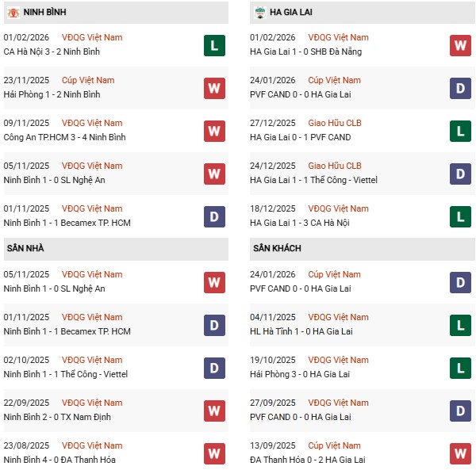This screenshot has width=476, height=470.
Task: Open Cúp Việt Nam link dated 23/11/2025
Action: pos(88,80)
